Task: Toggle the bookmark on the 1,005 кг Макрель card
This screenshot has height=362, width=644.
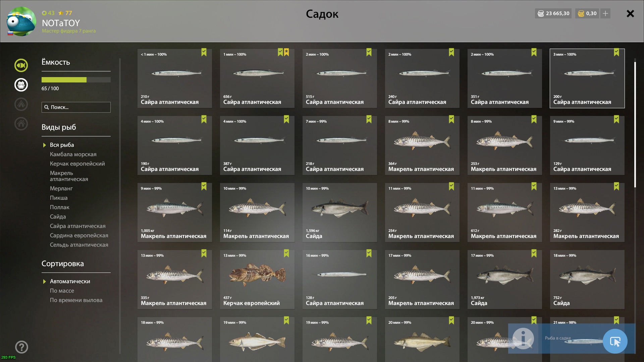Action: (204, 186)
